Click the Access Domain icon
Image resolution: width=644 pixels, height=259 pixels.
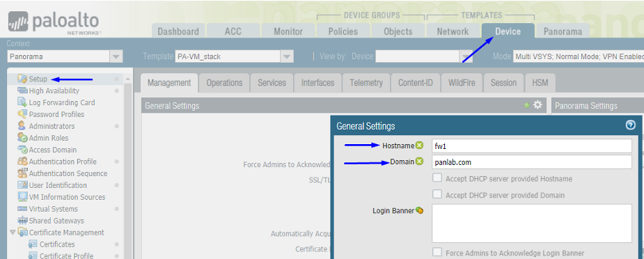(x=22, y=150)
